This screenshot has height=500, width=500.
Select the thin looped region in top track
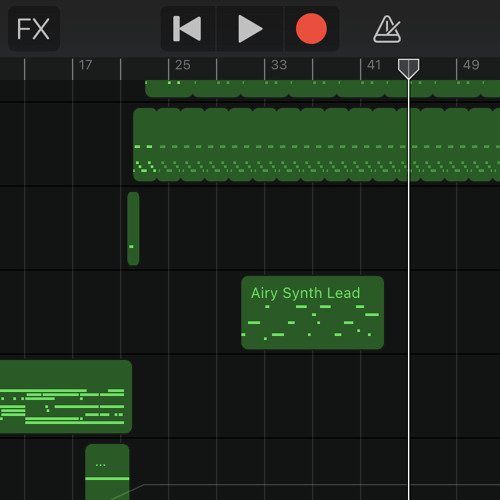pos(322,89)
